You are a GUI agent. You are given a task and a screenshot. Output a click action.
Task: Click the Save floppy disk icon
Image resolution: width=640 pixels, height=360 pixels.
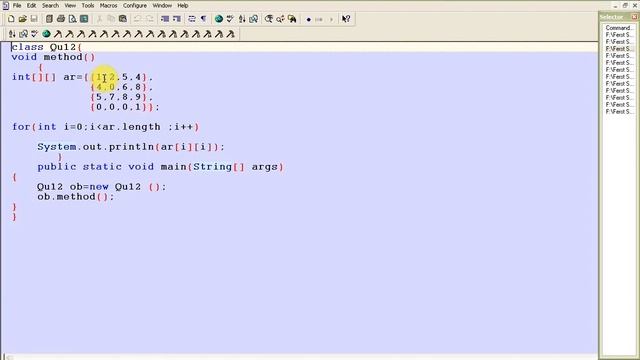tap(34, 19)
